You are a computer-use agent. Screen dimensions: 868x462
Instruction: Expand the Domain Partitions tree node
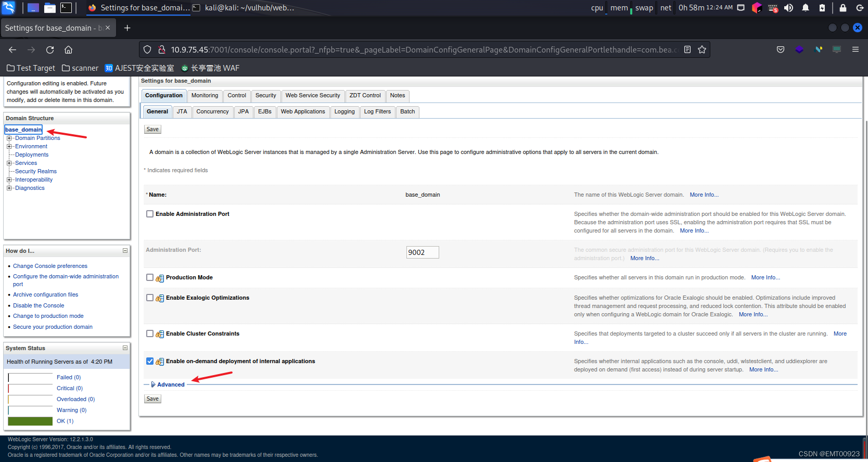[9, 138]
